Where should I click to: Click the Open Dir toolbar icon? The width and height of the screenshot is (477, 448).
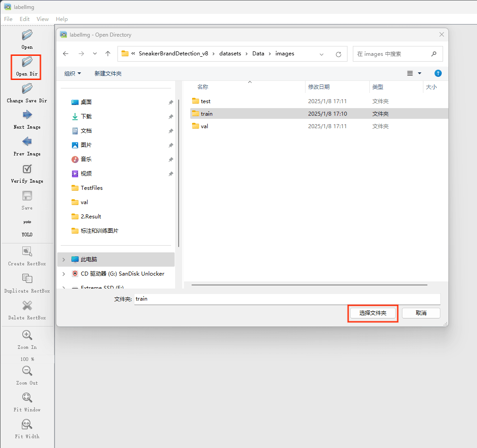(x=27, y=63)
